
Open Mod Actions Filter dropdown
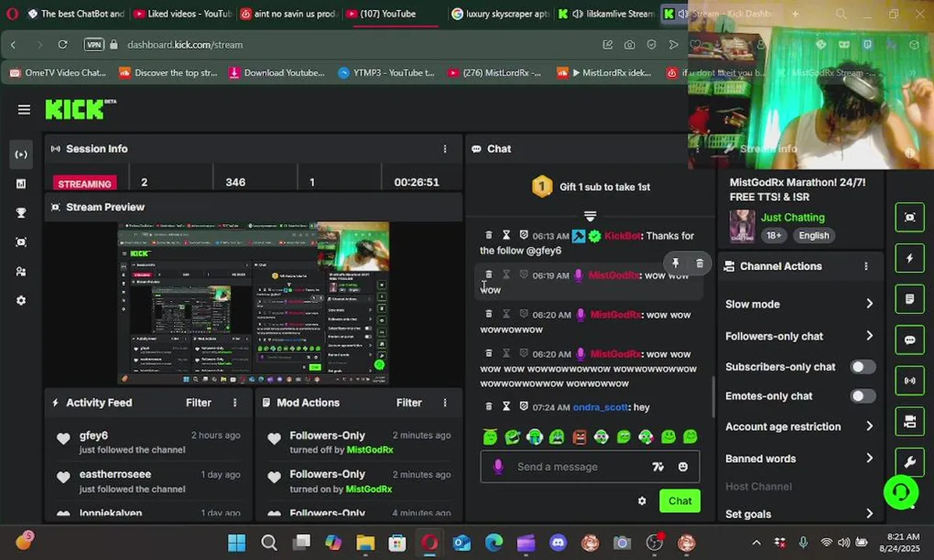click(x=409, y=403)
